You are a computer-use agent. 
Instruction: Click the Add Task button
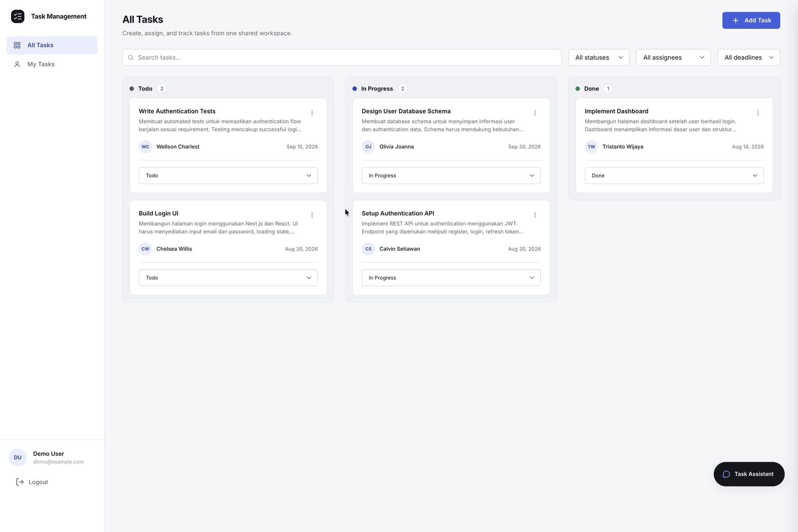pyautogui.click(x=751, y=20)
